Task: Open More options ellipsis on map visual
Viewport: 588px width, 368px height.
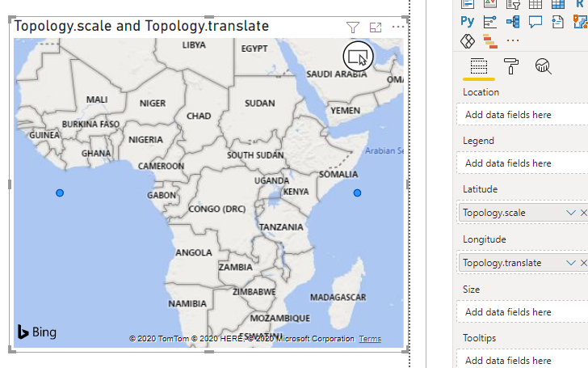Action: [x=398, y=27]
